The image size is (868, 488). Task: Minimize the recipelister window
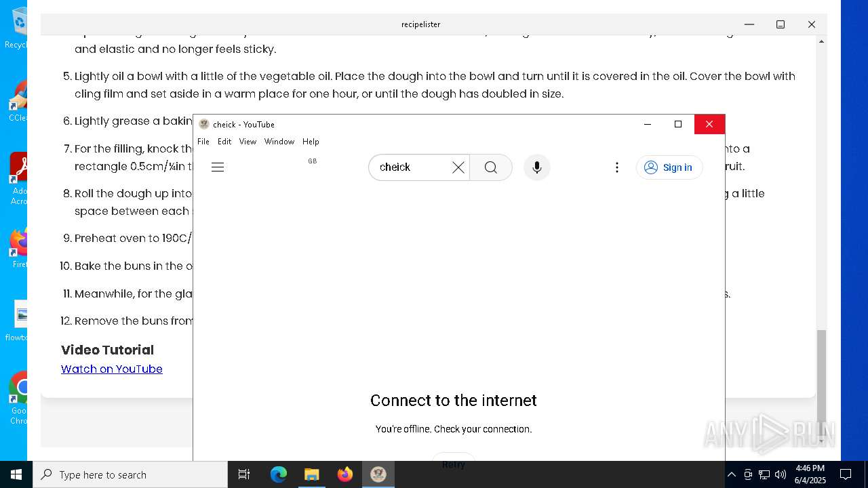point(749,24)
